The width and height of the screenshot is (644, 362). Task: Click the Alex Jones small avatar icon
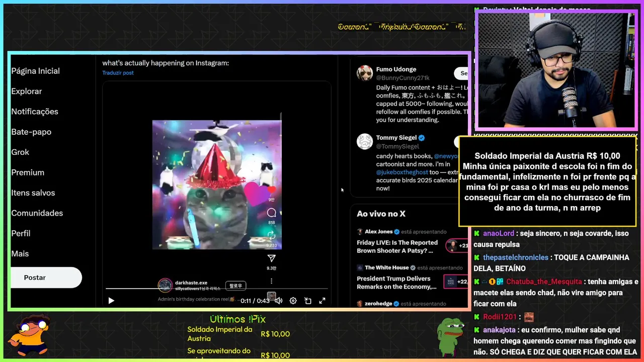pyautogui.click(x=360, y=232)
